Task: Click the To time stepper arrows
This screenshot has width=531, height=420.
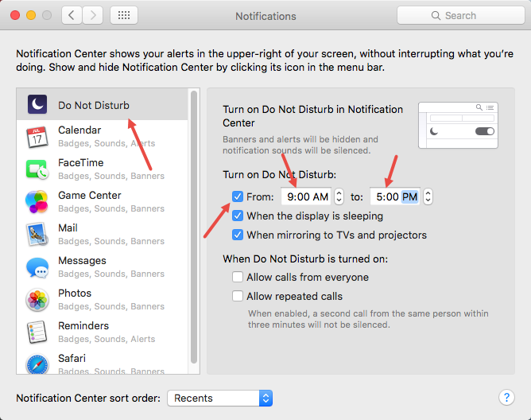Action: [x=428, y=196]
